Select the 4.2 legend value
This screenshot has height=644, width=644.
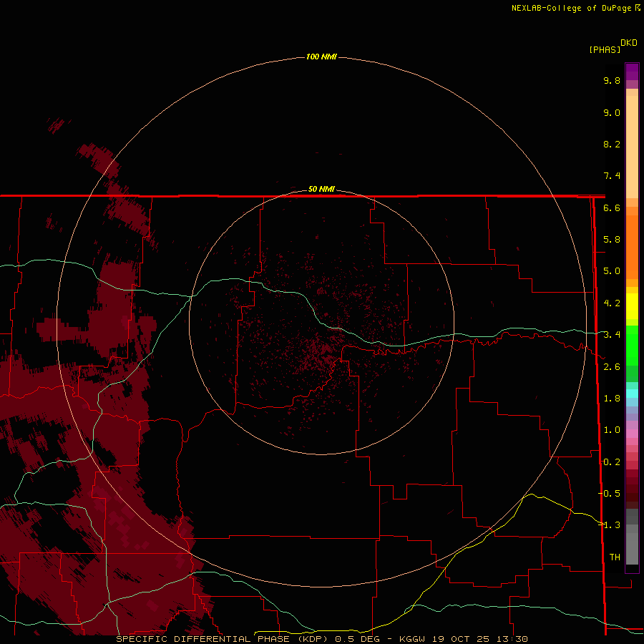click(x=612, y=303)
